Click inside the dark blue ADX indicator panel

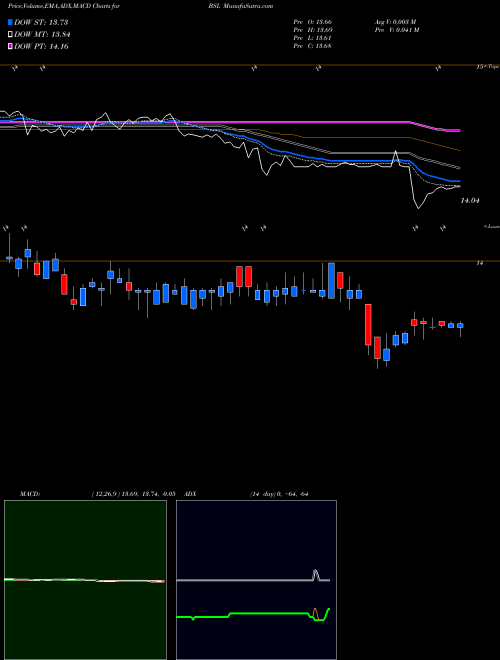pos(256,580)
